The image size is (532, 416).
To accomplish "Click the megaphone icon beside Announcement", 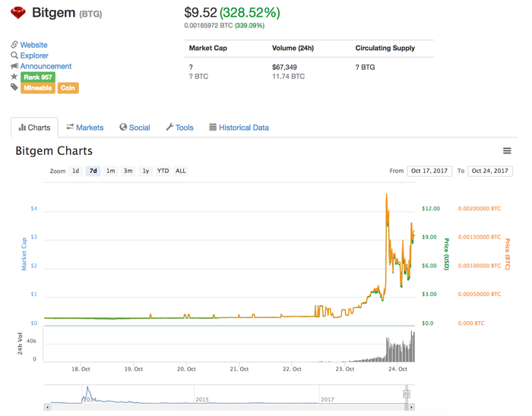I will tap(14, 66).
